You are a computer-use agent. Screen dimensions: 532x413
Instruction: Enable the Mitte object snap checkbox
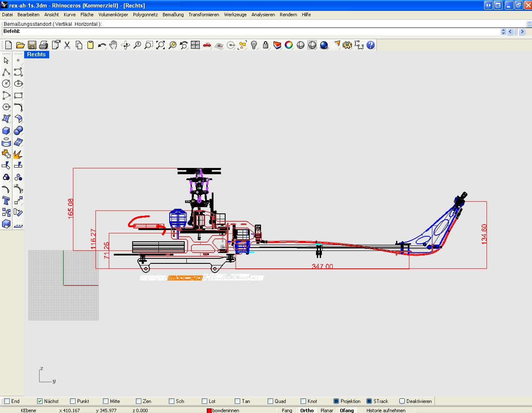(x=106, y=401)
